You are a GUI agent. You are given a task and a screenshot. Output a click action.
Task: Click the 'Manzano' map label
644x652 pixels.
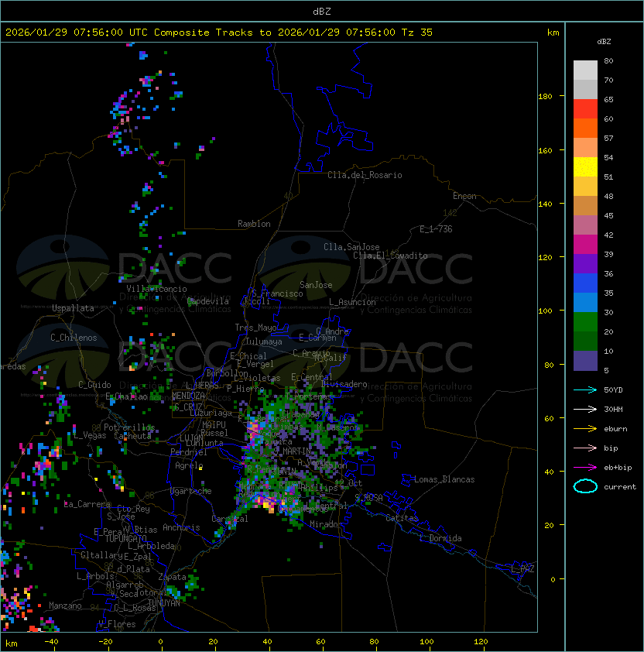tap(65, 606)
